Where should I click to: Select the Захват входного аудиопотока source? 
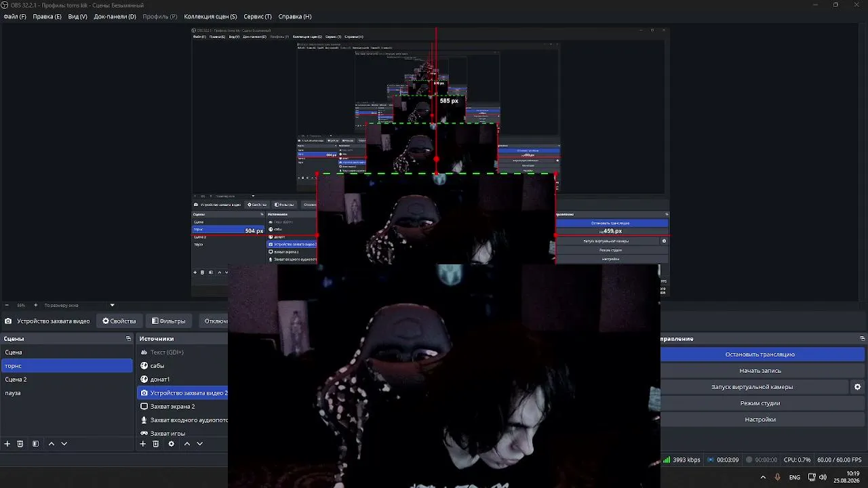click(183, 420)
